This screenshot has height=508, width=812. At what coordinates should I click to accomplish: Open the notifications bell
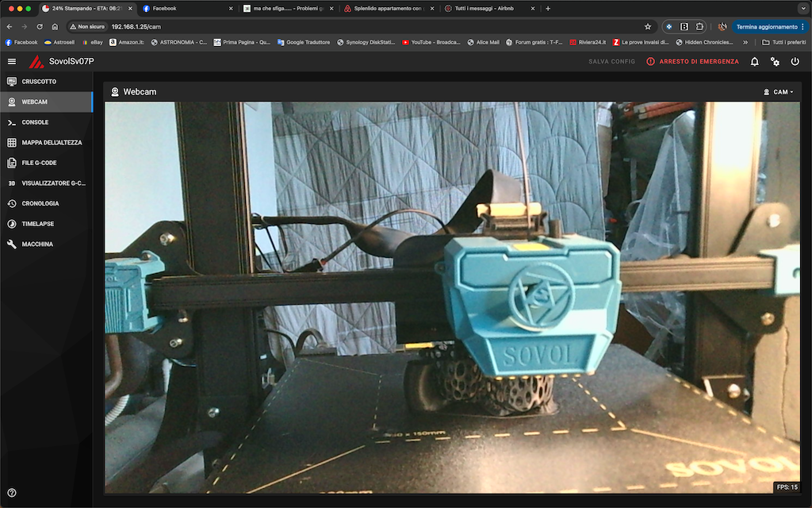[754, 62]
